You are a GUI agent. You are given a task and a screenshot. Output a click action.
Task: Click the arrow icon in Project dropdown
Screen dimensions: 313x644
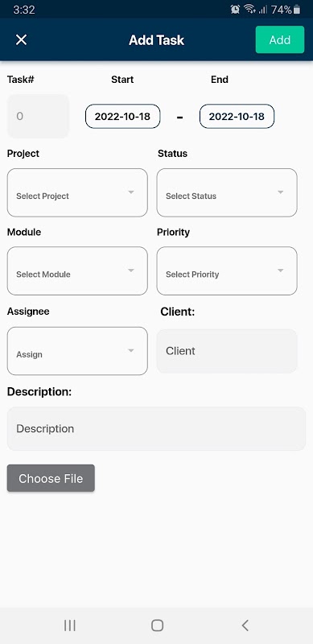(x=131, y=192)
